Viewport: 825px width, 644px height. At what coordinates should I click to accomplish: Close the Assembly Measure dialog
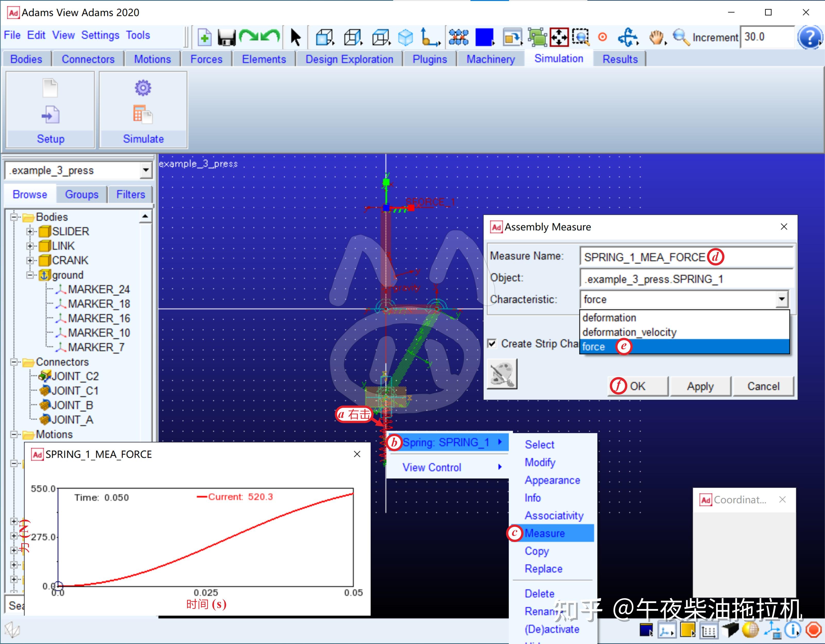click(x=784, y=227)
